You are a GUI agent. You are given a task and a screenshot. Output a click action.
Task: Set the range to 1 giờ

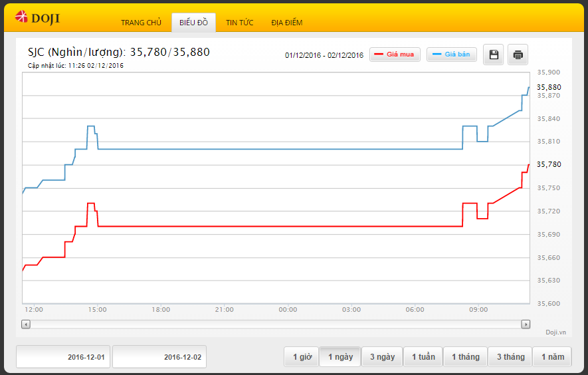tap(302, 356)
